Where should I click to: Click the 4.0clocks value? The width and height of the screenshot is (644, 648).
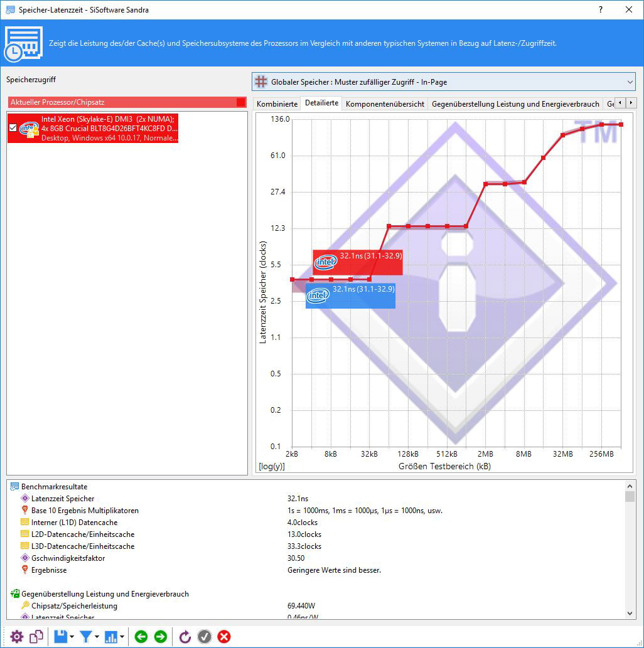pyautogui.click(x=303, y=523)
